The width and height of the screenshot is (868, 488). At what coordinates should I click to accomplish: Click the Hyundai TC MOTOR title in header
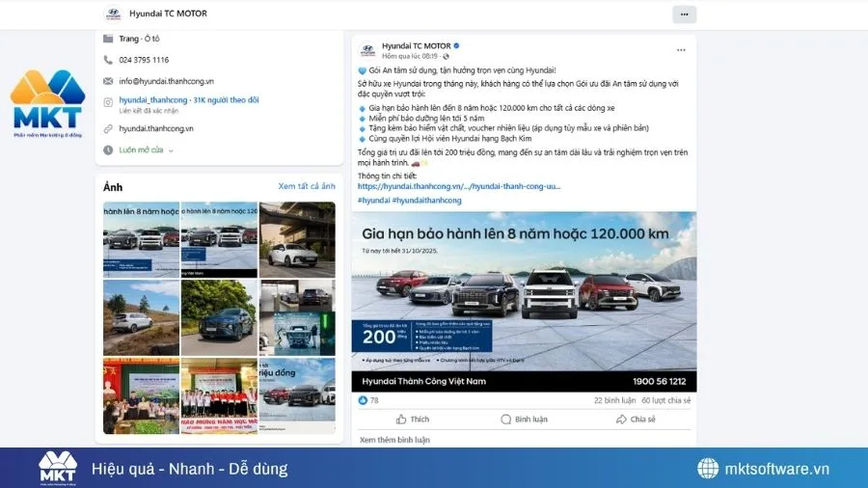pos(168,14)
